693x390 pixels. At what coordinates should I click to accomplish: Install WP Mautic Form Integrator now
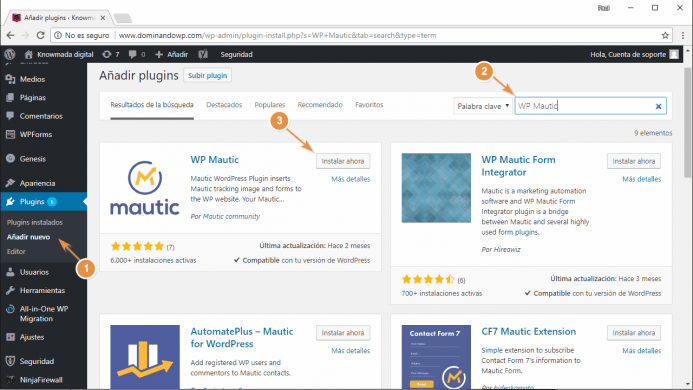(x=634, y=161)
